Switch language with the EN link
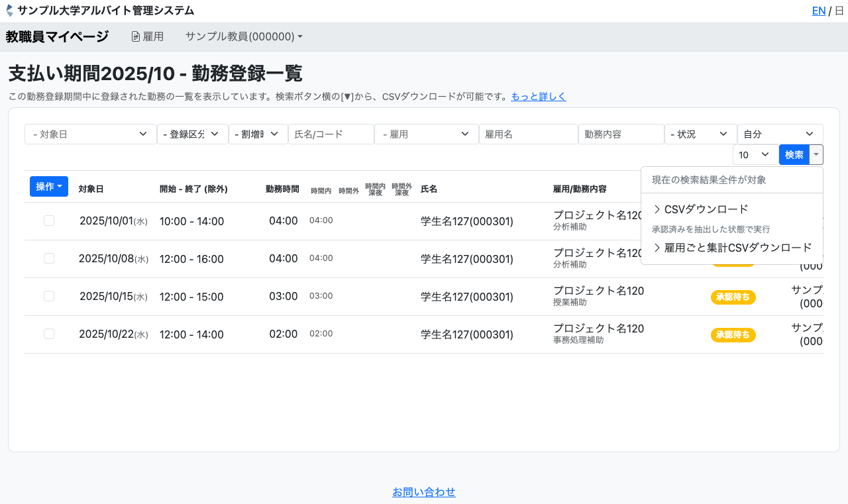848x504 pixels. point(818,11)
